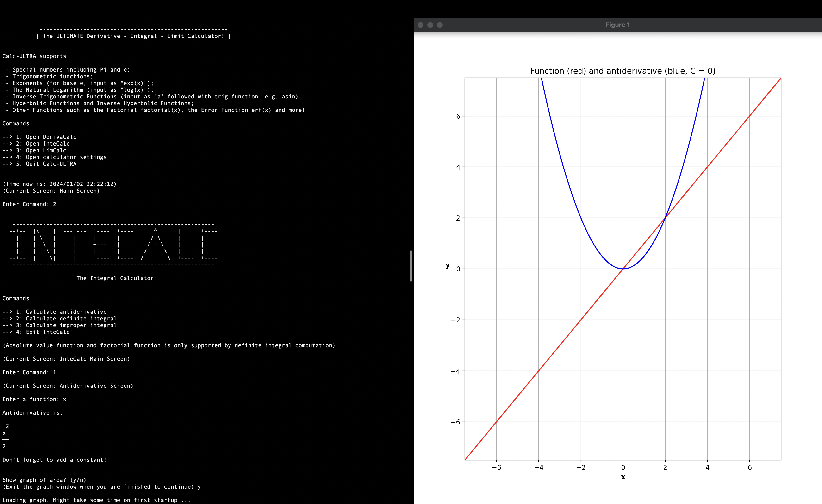Click '5: Quit Calc-ULTRA' line

tap(39, 164)
